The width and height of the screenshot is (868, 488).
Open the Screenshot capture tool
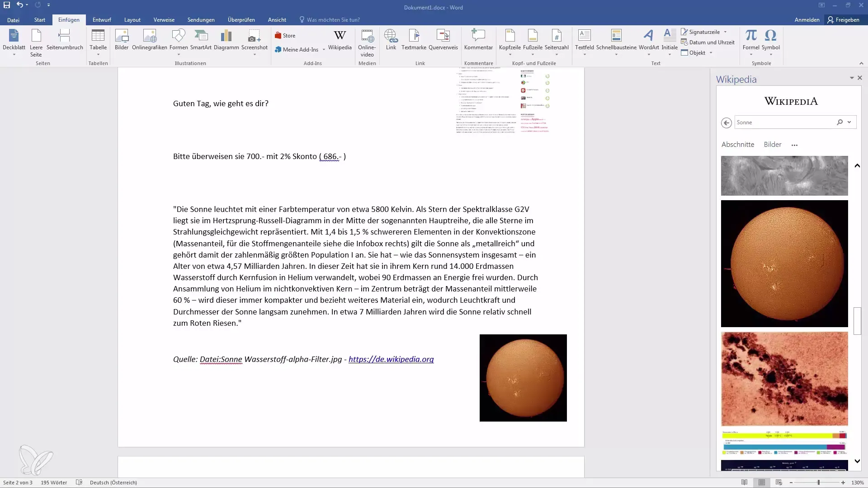255,42
